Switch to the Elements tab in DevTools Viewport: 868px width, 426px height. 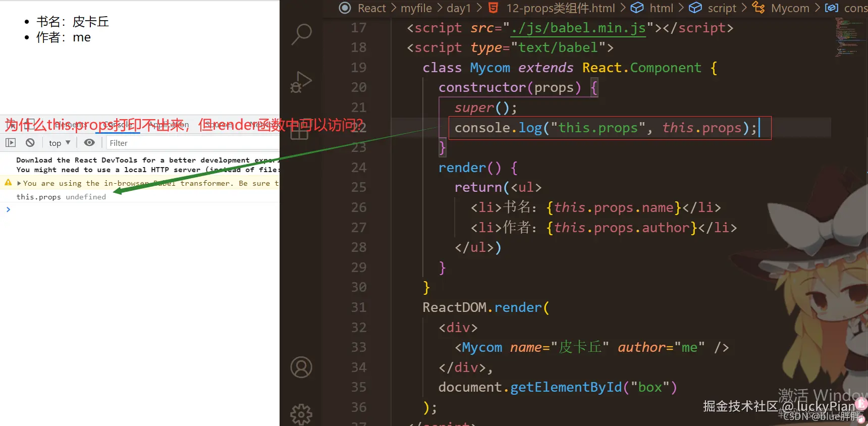click(71, 125)
